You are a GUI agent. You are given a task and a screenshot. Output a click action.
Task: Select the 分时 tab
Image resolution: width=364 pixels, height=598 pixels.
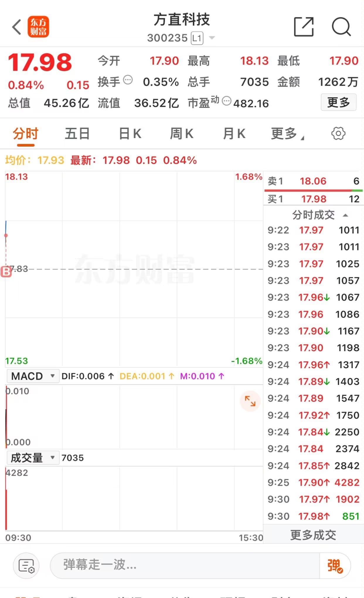pos(25,134)
